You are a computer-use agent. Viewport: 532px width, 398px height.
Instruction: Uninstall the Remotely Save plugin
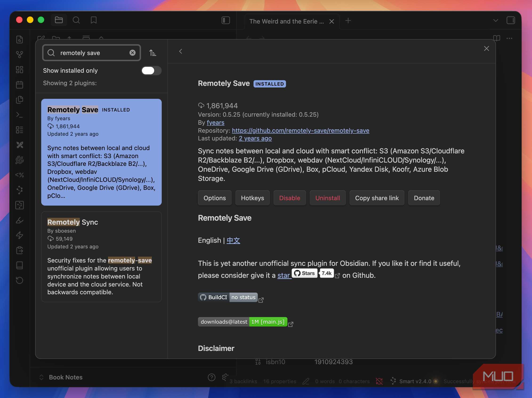328,198
